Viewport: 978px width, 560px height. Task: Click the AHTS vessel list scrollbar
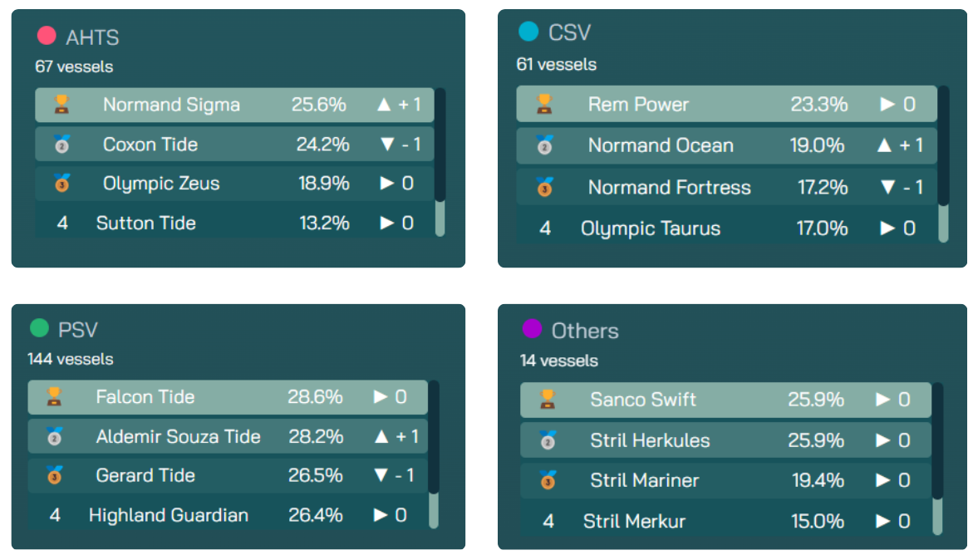[440, 145]
